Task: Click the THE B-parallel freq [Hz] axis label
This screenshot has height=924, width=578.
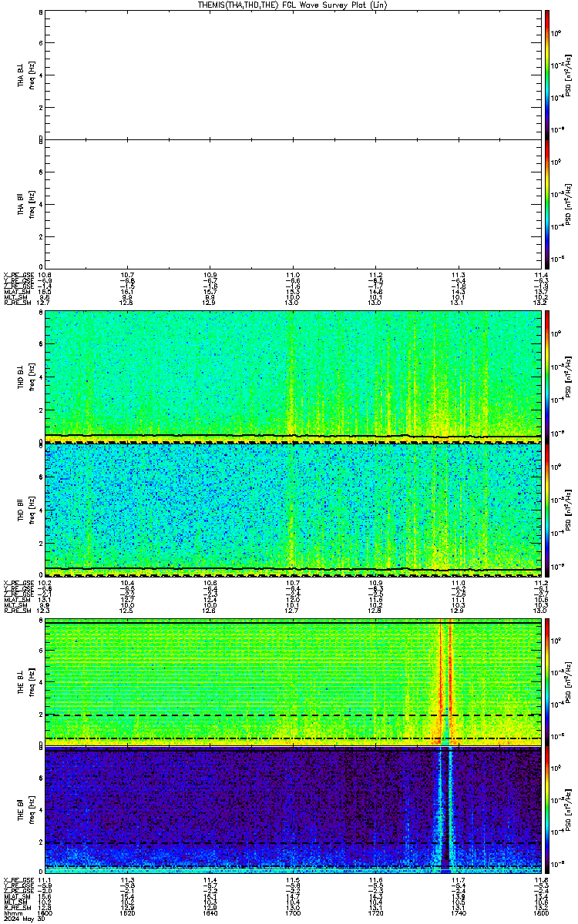Action: (32, 812)
